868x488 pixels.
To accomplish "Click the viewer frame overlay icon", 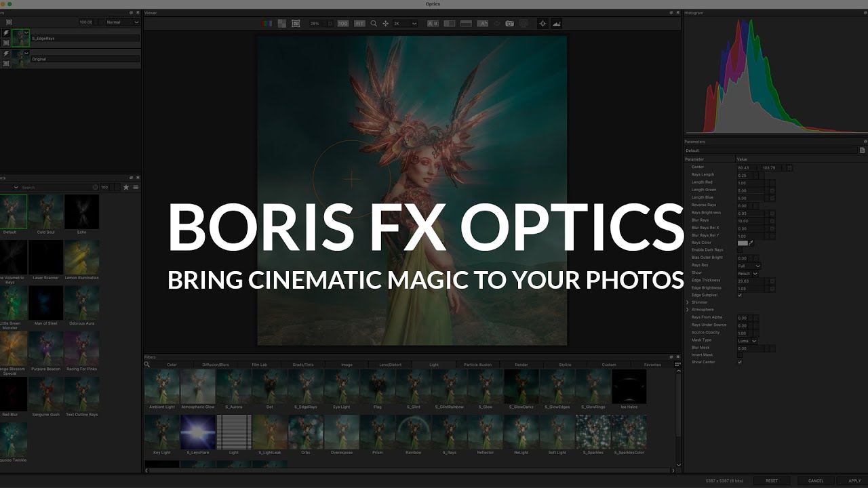I will coord(296,24).
